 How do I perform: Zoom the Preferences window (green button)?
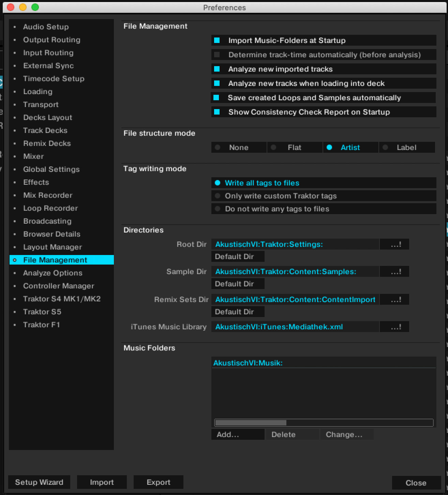tap(35, 7)
